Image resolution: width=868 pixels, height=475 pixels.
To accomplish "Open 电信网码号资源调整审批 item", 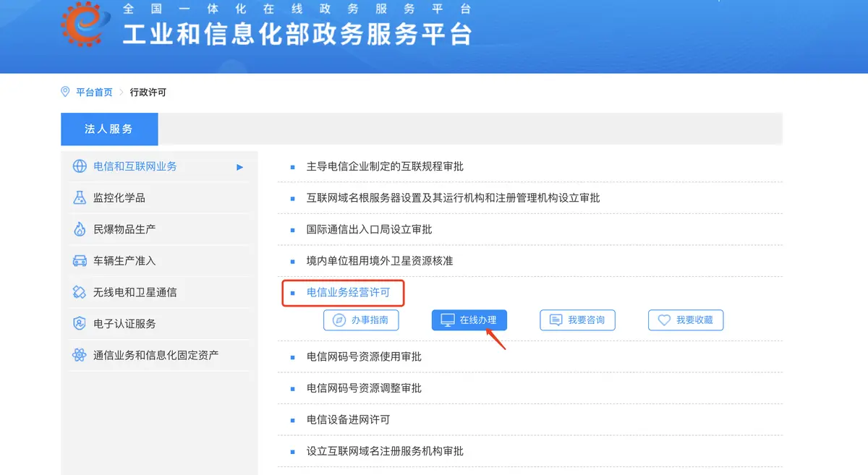I will pyautogui.click(x=364, y=388).
